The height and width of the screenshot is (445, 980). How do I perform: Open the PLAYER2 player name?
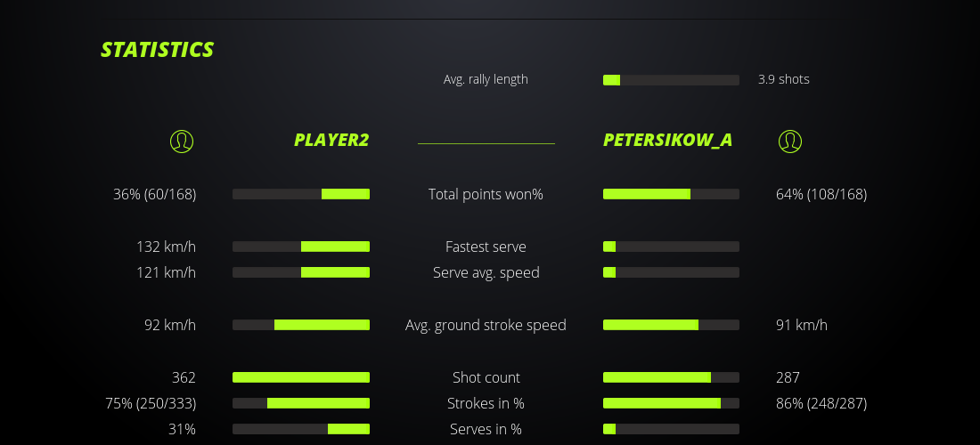tap(331, 140)
